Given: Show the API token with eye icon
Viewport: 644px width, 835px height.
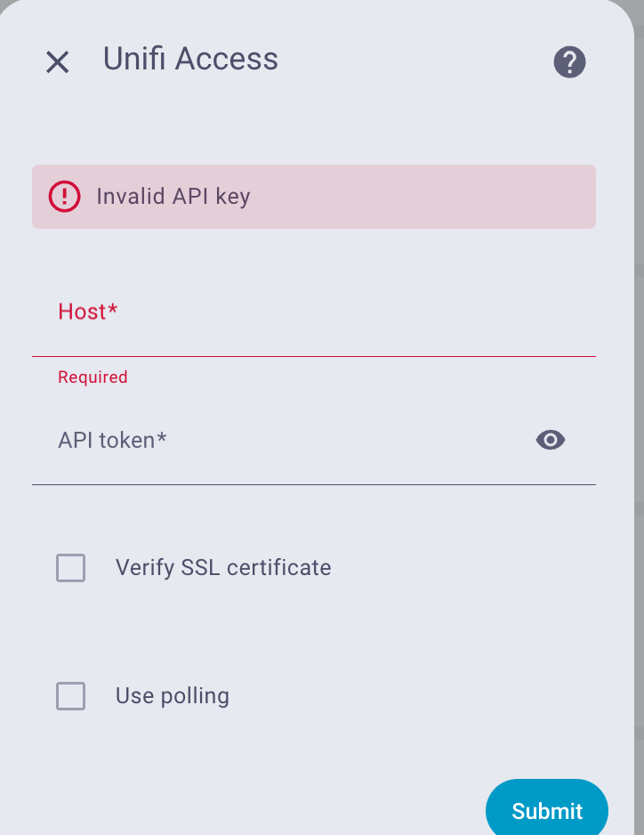Looking at the screenshot, I should (551, 440).
